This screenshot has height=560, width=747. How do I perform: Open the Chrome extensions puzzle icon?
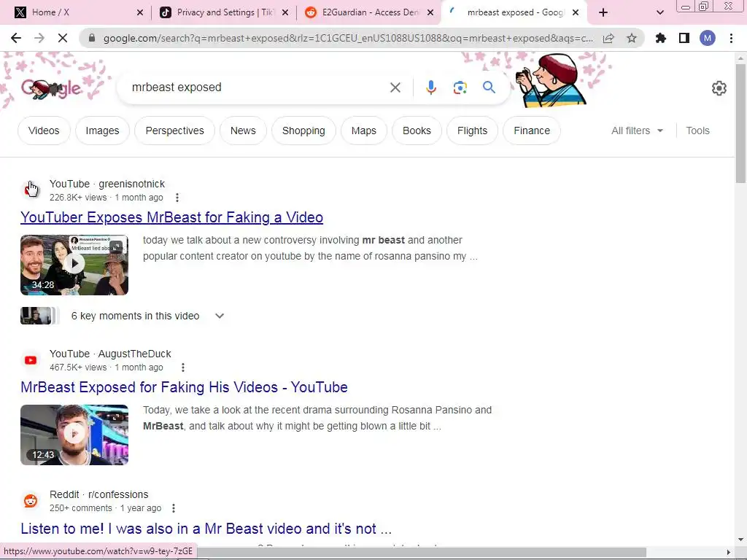(x=661, y=38)
